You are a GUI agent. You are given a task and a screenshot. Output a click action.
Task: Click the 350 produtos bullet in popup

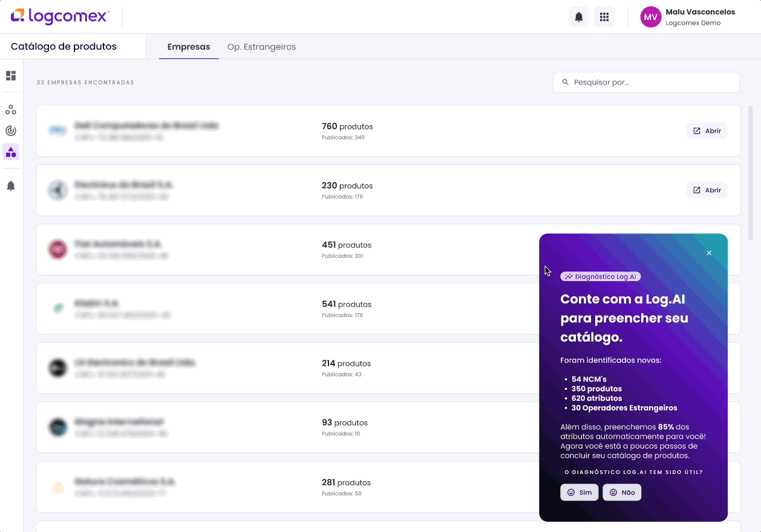596,389
